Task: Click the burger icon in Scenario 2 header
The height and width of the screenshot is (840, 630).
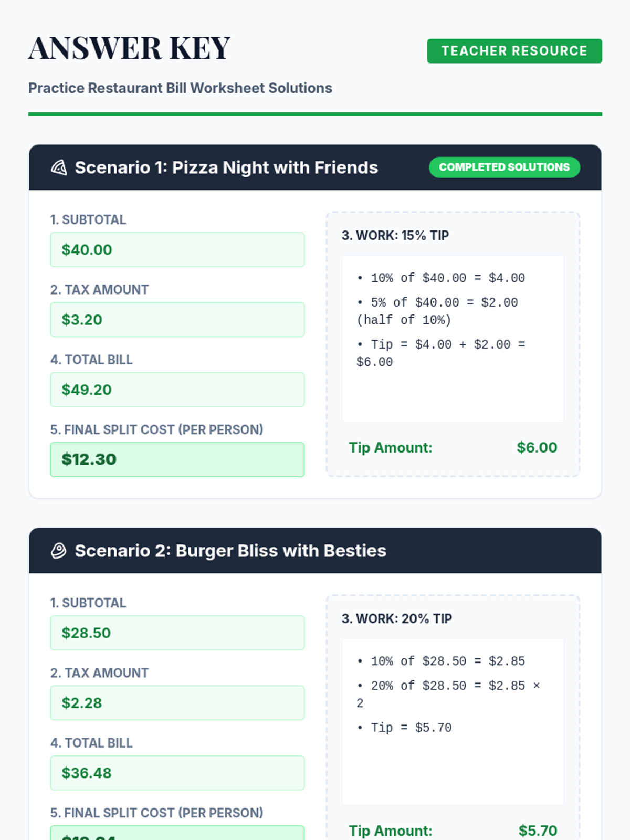Action: 59,551
